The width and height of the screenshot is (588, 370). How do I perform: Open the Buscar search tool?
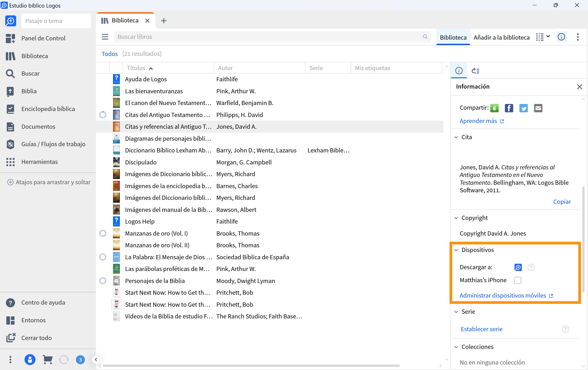click(x=23, y=73)
